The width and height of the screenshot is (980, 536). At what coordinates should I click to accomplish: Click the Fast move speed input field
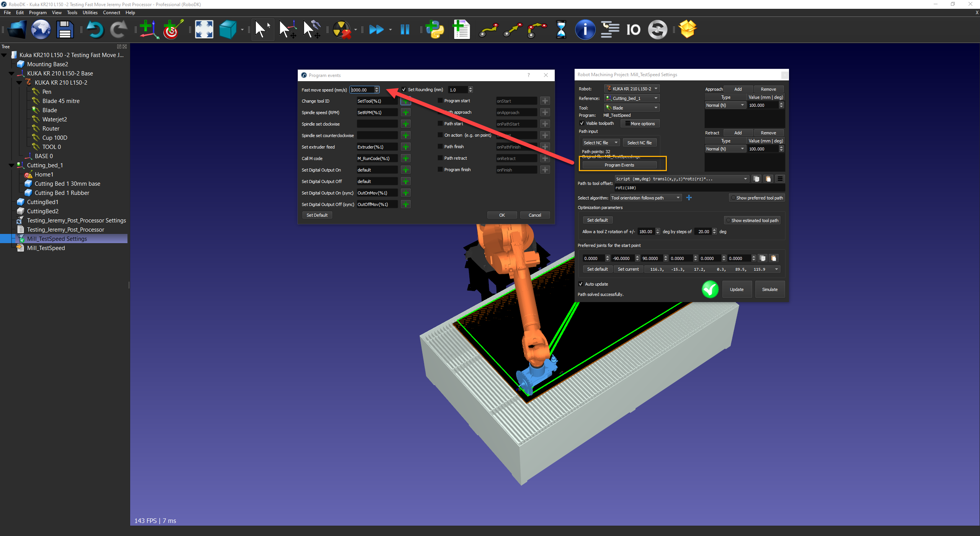[362, 90]
